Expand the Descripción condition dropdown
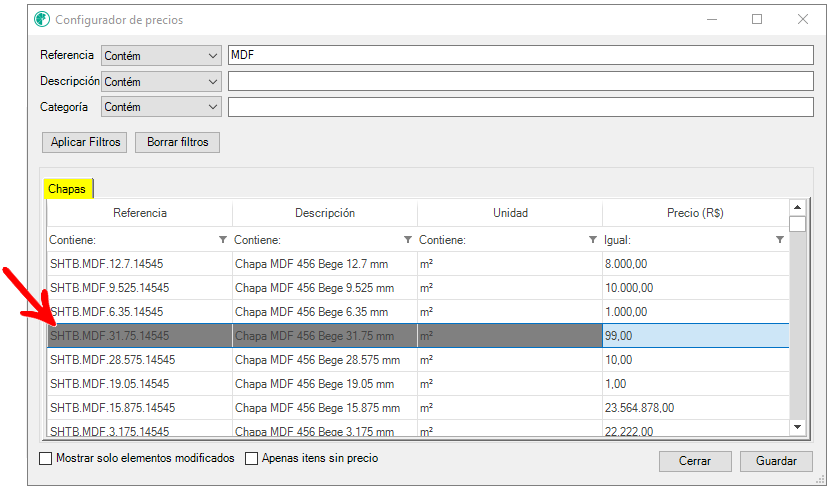Screen dimensions: 830x489 tap(161, 82)
